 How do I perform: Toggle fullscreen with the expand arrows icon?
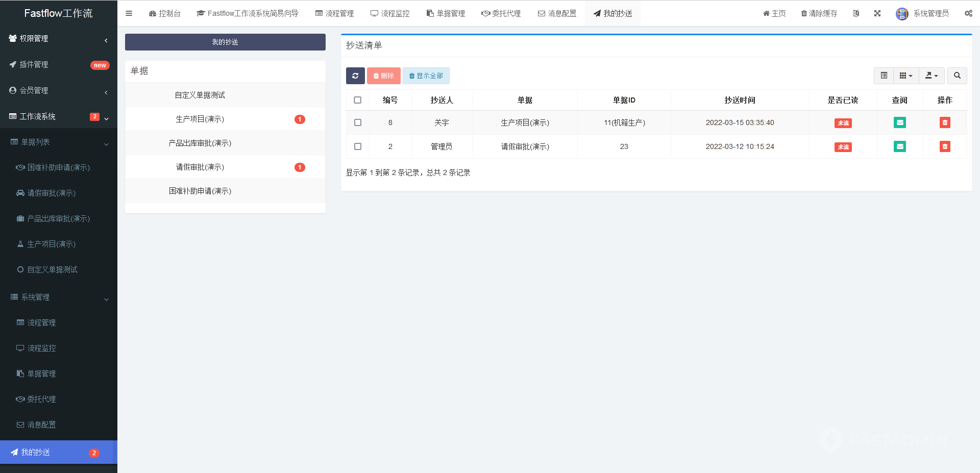point(877,13)
